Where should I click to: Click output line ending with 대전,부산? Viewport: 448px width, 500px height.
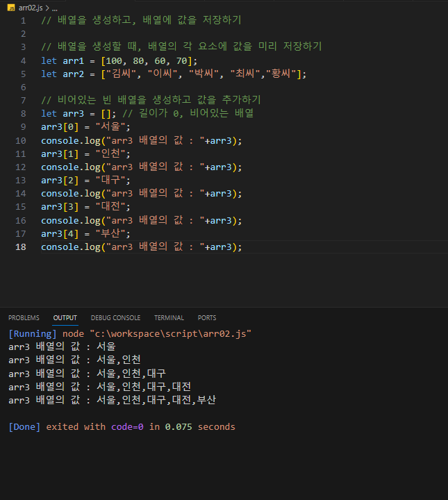point(113,400)
